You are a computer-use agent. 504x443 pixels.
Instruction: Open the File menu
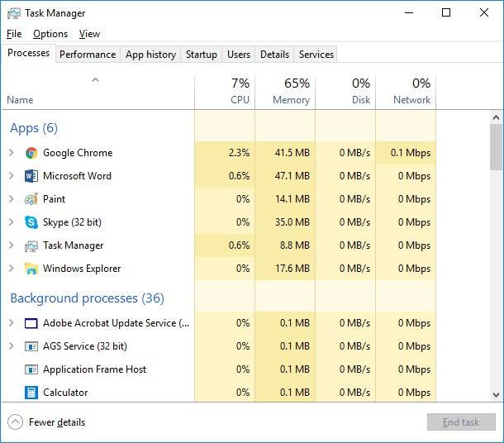14,34
